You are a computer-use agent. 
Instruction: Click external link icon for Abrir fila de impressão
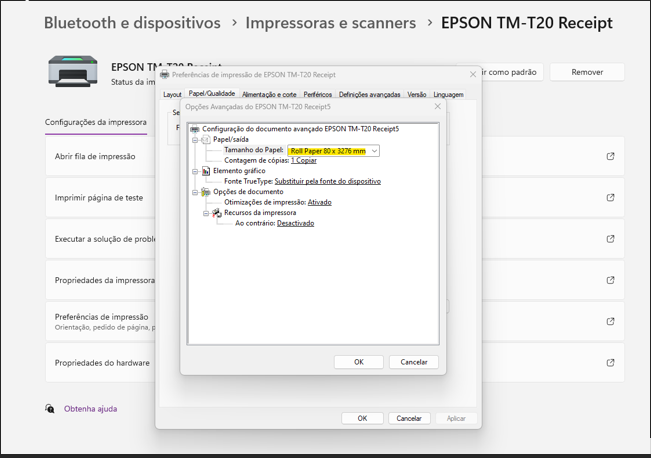610,157
